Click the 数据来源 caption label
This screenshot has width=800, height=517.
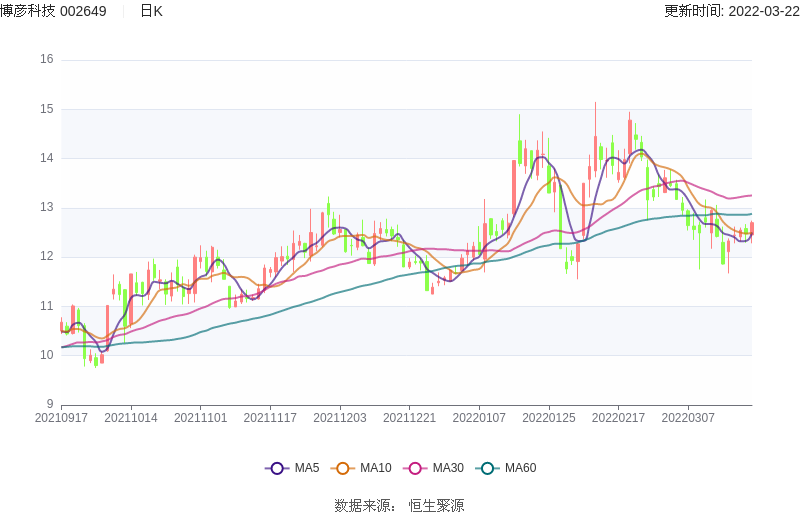tap(364, 505)
